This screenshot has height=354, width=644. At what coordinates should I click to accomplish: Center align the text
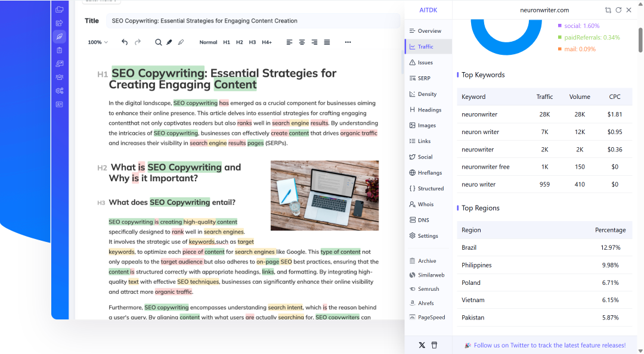pos(302,42)
